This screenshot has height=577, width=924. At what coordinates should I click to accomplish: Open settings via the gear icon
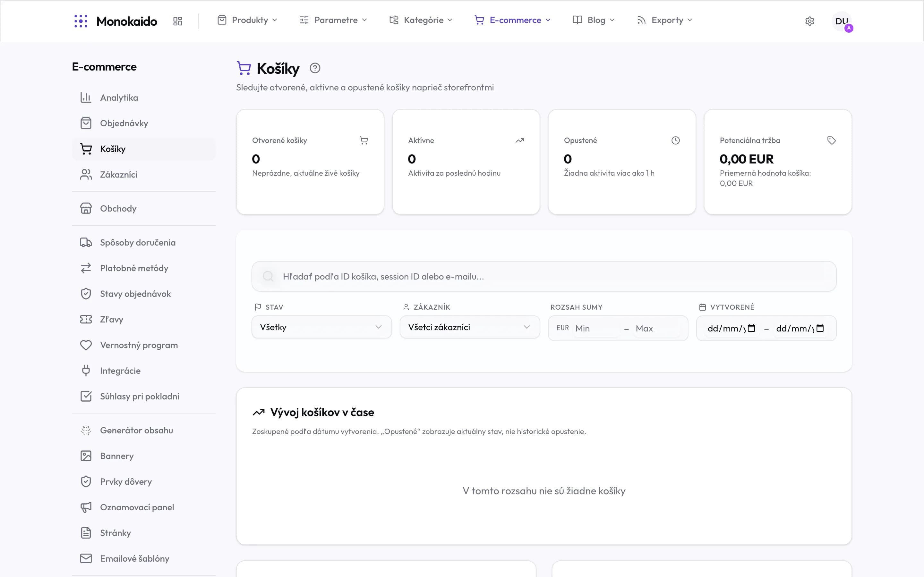(809, 21)
